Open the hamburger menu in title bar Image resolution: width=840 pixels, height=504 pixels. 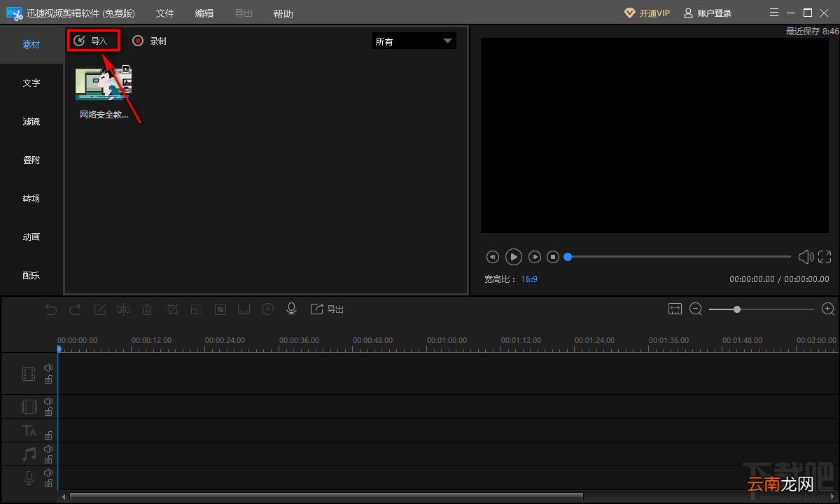point(773,13)
